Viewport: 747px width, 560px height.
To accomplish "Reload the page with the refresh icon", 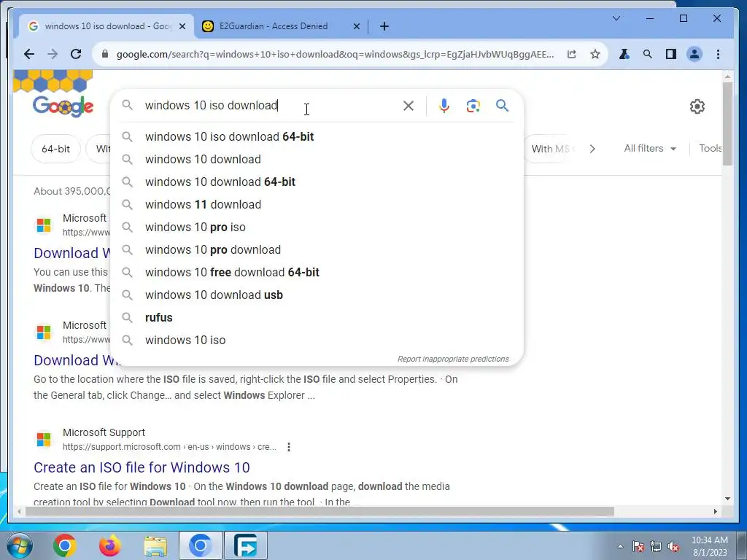I will click(x=76, y=54).
